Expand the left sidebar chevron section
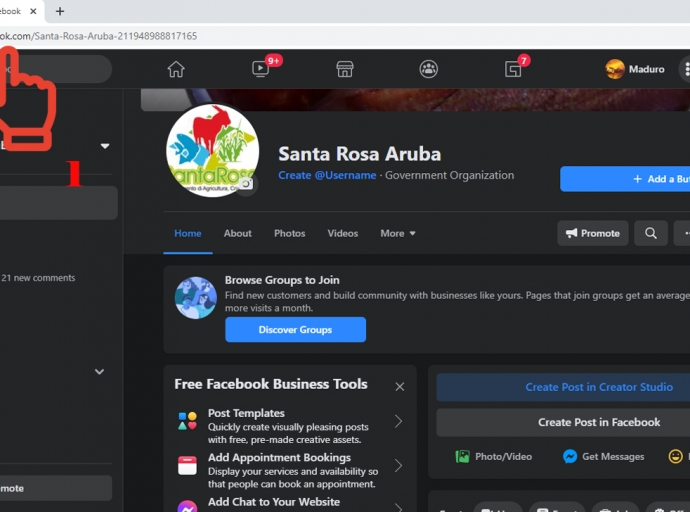Image resolution: width=690 pixels, height=512 pixels. pyautogui.click(x=99, y=372)
